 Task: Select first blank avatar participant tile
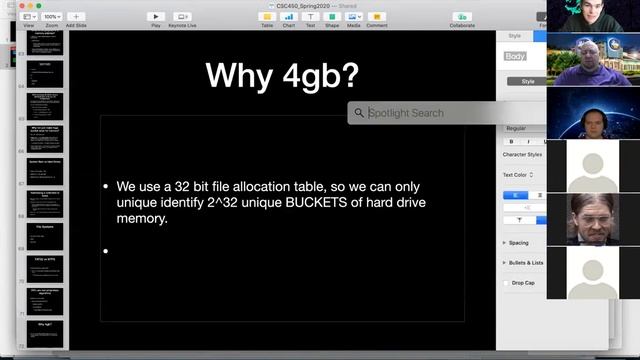[x=593, y=166]
